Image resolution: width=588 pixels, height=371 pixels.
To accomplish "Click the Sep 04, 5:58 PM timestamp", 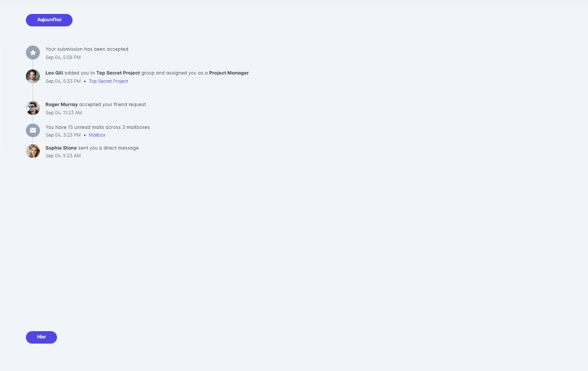I will 63,57.
